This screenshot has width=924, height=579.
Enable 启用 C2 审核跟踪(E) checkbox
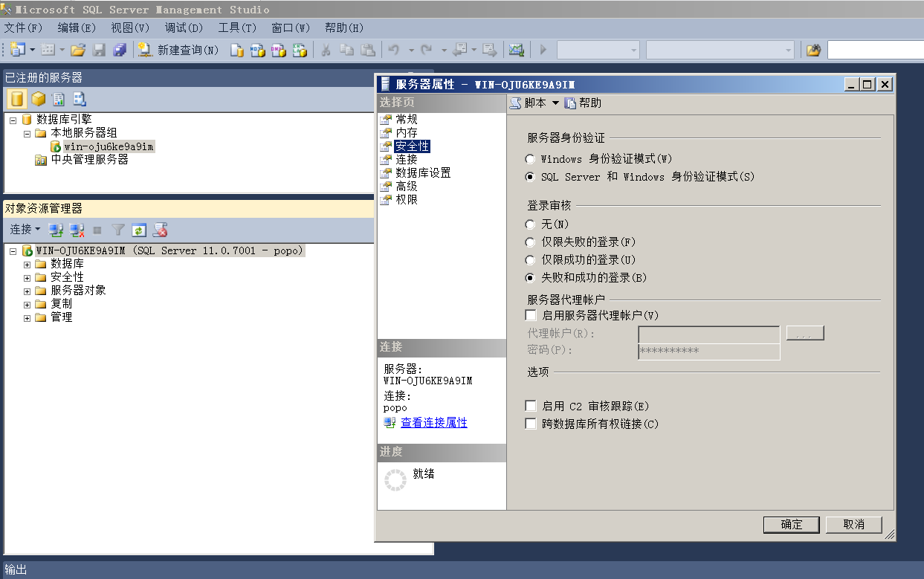[531, 406]
